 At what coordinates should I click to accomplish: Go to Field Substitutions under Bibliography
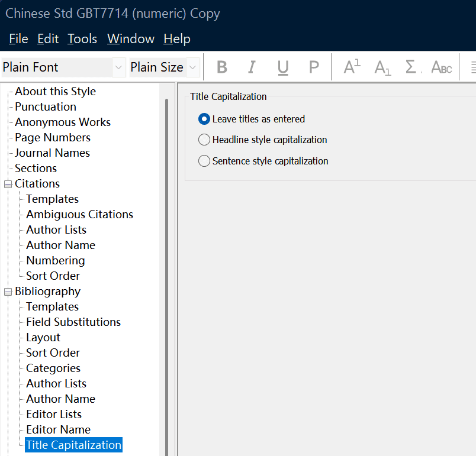(73, 322)
